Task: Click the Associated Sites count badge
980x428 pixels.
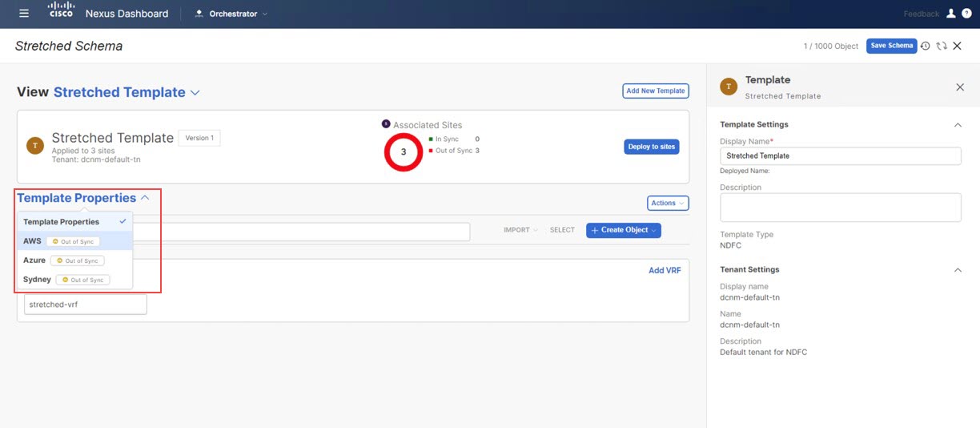Action: point(386,124)
